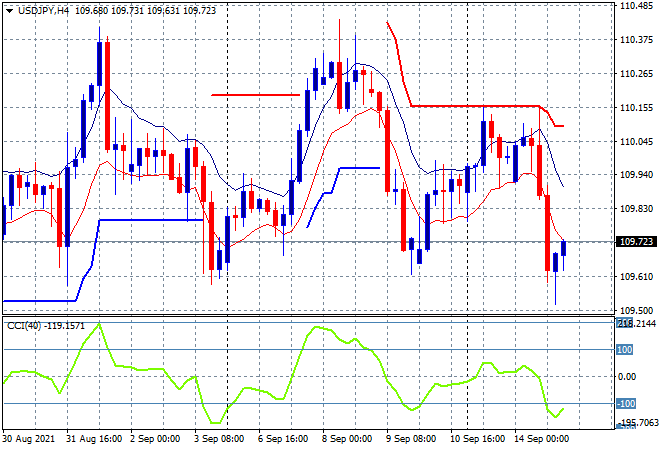Click the 110.155 price scale value

tap(636, 108)
